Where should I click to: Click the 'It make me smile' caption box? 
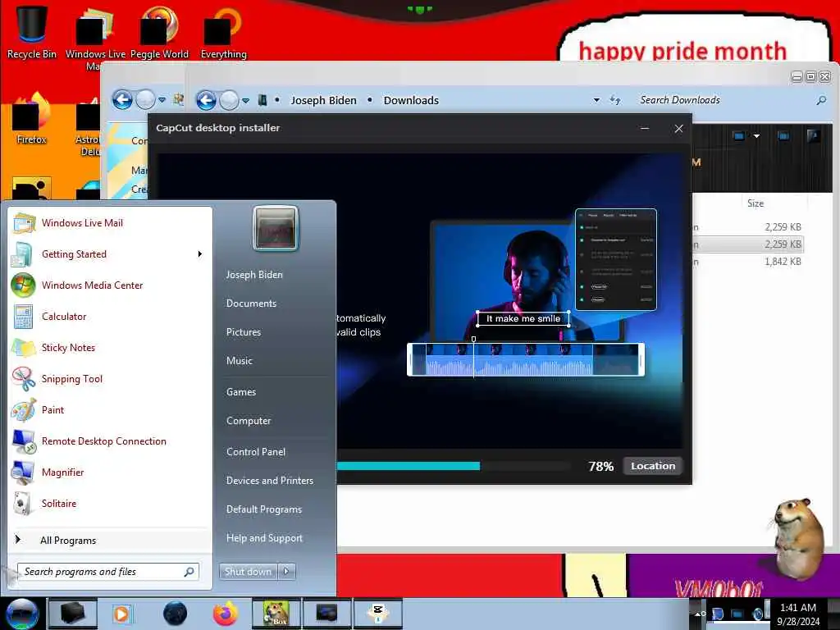(523, 319)
